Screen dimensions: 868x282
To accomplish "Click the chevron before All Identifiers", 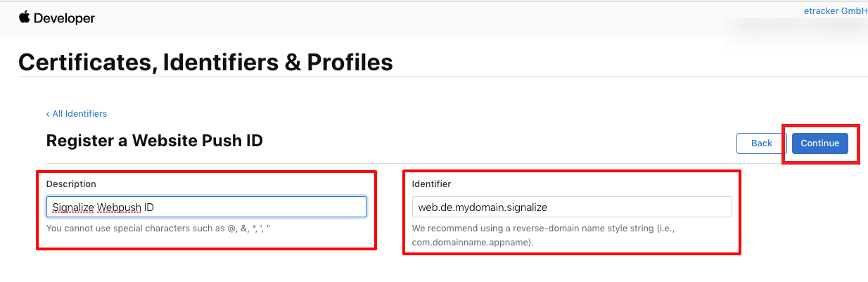I will pos(48,114).
